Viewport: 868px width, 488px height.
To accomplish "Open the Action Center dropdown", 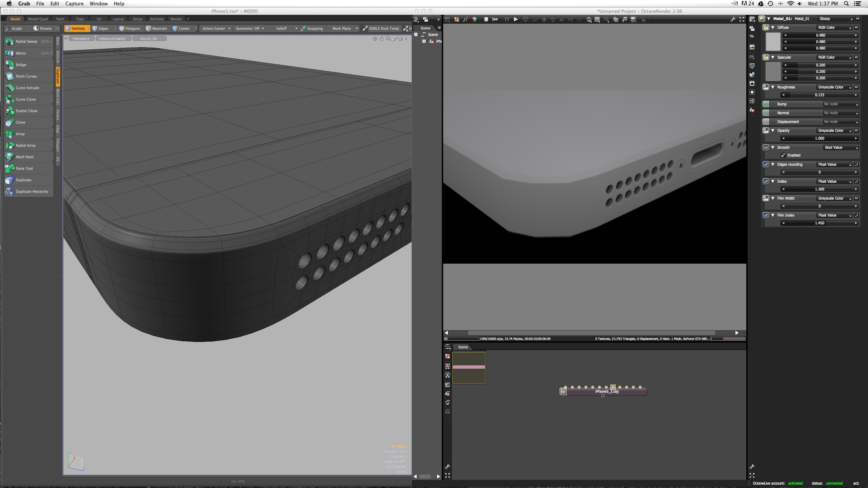I will (216, 28).
